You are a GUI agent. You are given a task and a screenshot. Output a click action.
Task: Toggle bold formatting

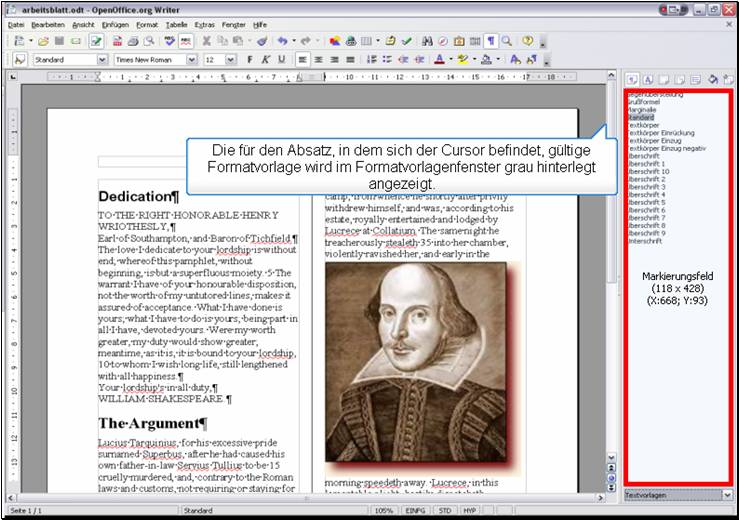pyautogui.click(x=250, y=60)
